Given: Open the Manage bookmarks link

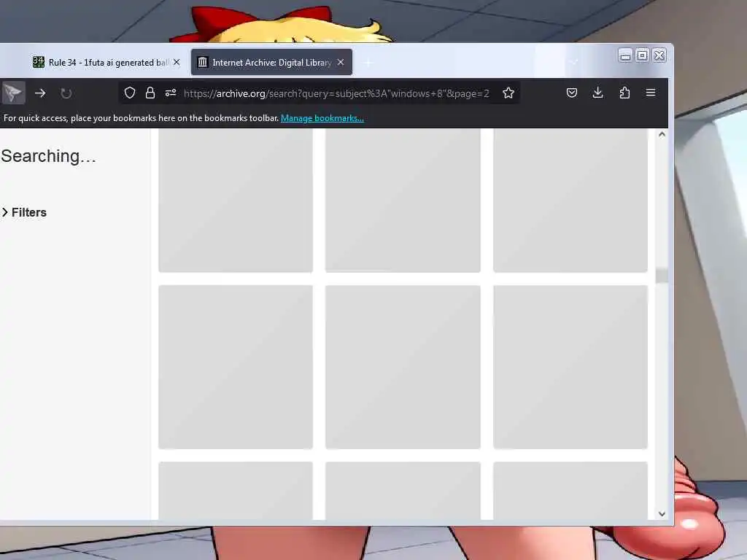Looking at the screenshot, I should (x=322, y=118).
